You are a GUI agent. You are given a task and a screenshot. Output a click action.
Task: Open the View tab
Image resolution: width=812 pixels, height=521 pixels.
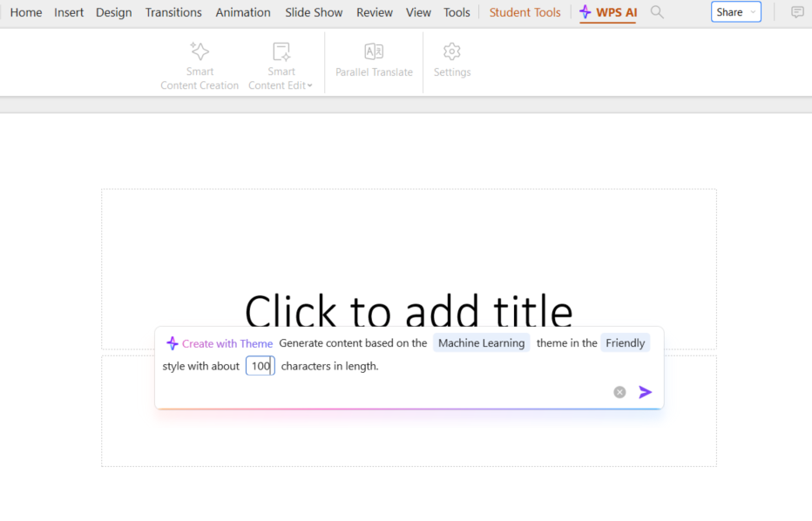coord(418,12)
